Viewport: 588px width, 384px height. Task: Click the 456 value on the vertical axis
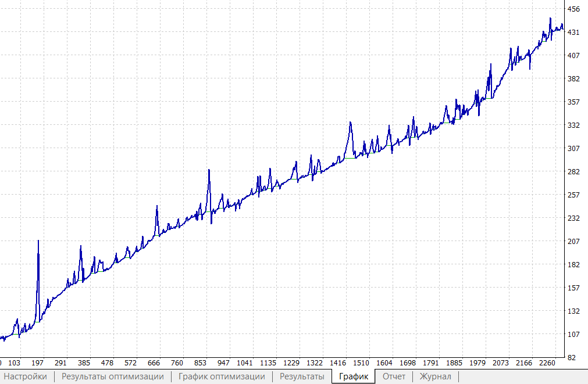point(573,9)
